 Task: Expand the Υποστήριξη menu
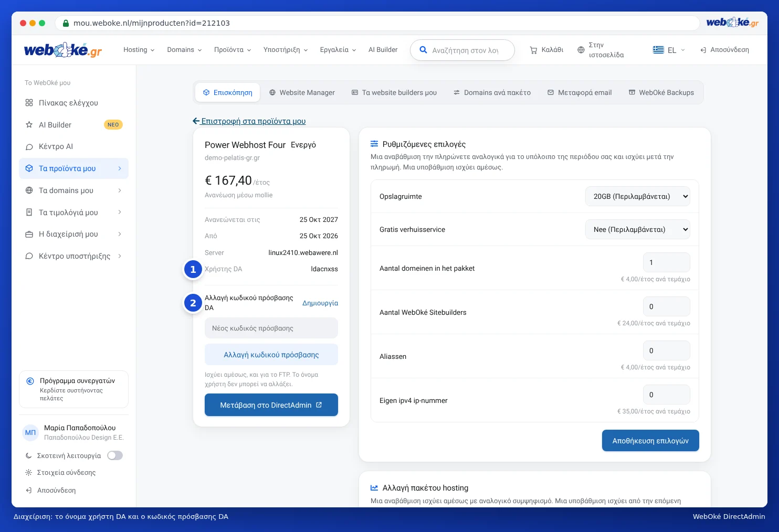[x=286, y=50]
